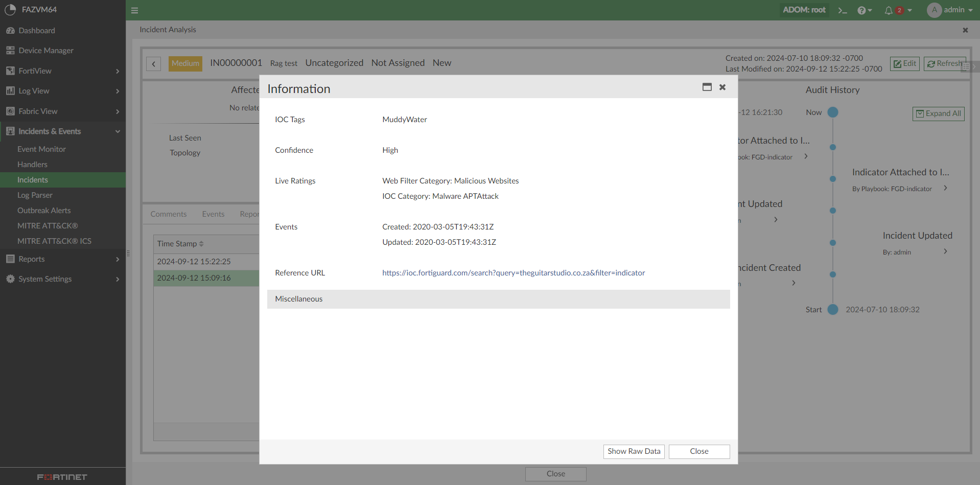Image resolution: width=980 pixels, height=485 pixels.
Task: Expand all audit history entries
Action: (x=938, y=113)
